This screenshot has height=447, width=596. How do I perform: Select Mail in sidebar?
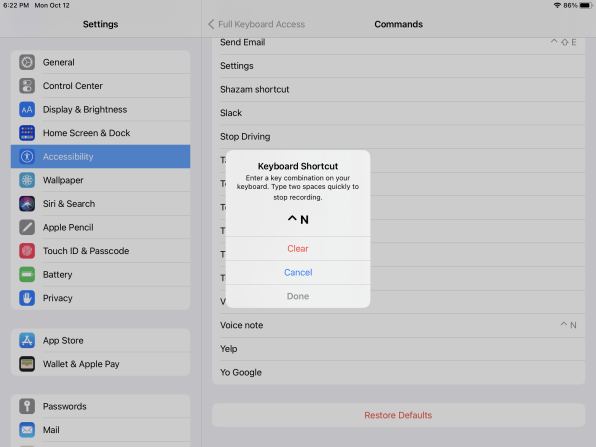click(x=100, y=430)
